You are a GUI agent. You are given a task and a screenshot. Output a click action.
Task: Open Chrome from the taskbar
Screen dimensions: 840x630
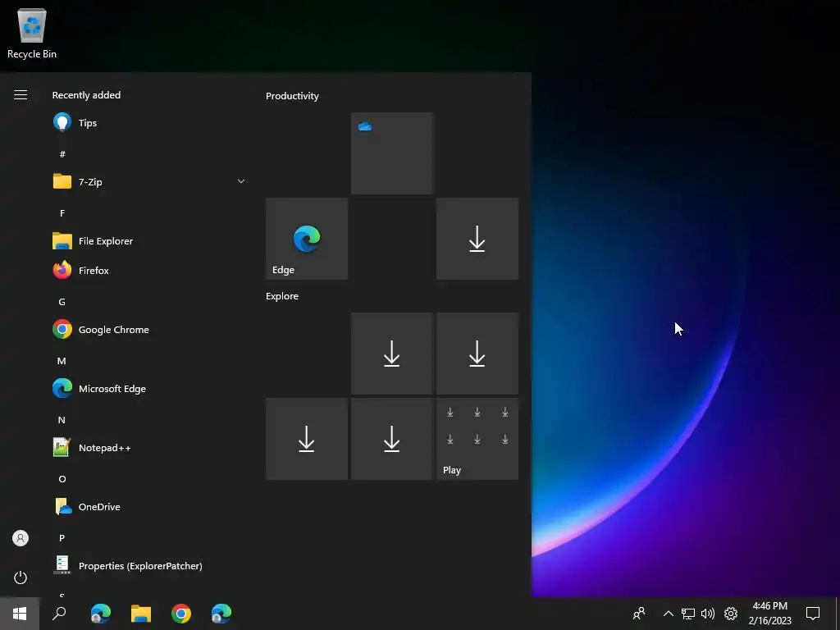(181, 614)
